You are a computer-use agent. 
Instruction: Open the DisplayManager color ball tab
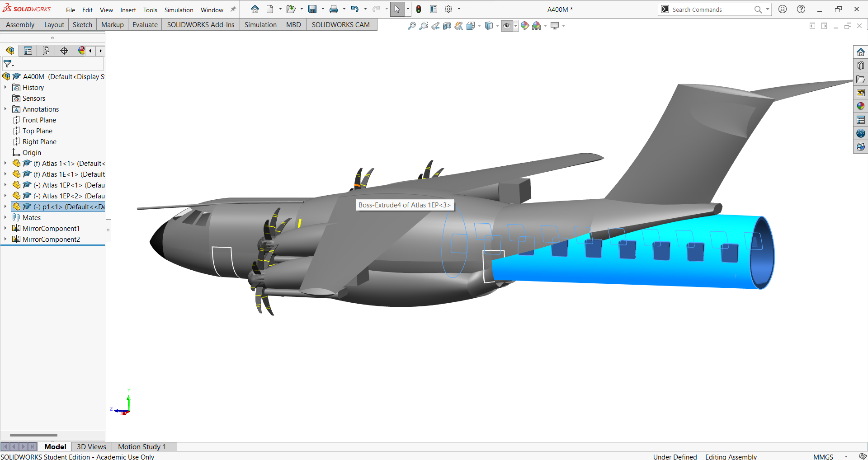pyautogui.click(x=81, y=51)
